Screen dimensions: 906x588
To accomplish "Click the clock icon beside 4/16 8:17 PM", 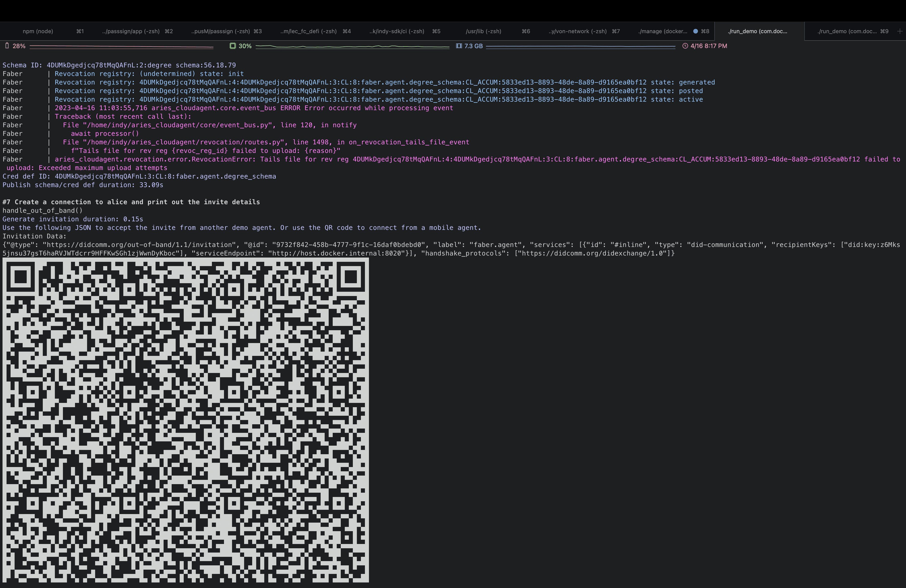I will (x=685, y=46).
